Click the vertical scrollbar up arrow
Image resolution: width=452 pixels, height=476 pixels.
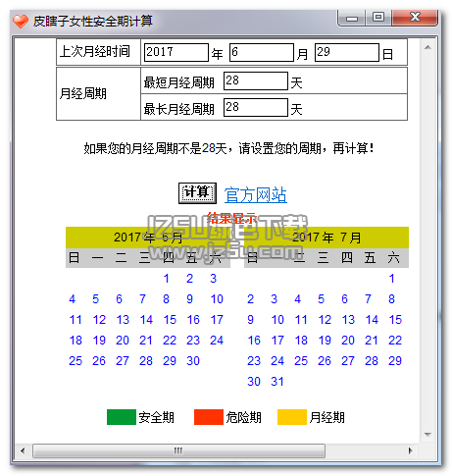pos(427,47)
